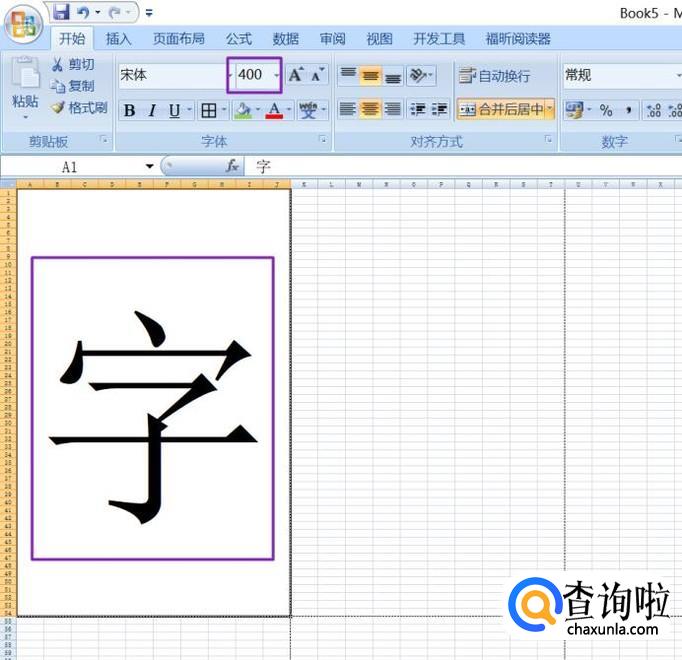Paste from clipboard using 粘贴

(25, 83)
